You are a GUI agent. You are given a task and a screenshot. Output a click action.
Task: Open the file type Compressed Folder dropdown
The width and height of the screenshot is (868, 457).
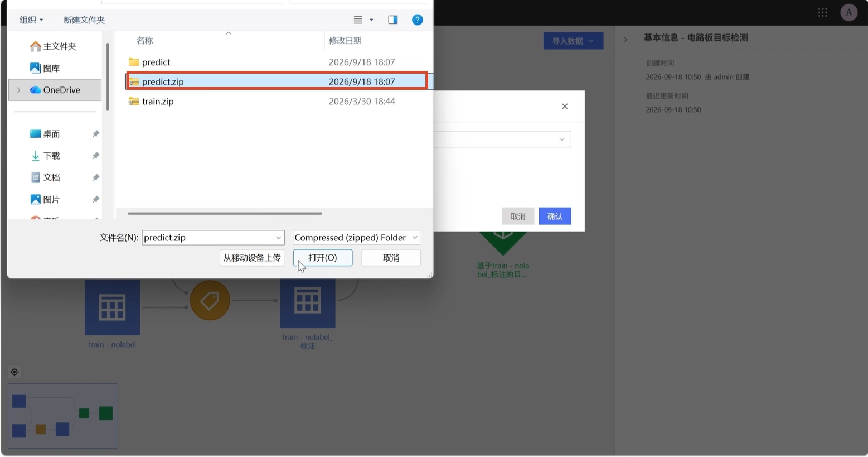(357, 238)
